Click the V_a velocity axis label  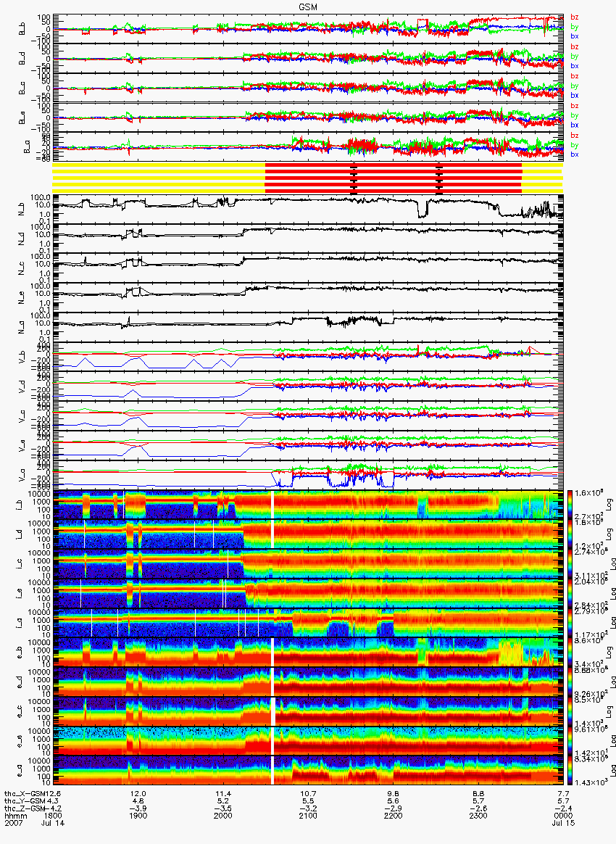22,474
